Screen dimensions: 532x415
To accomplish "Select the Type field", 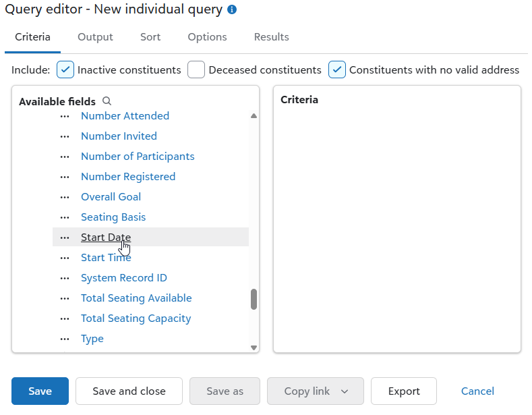I will pos(92,339).
